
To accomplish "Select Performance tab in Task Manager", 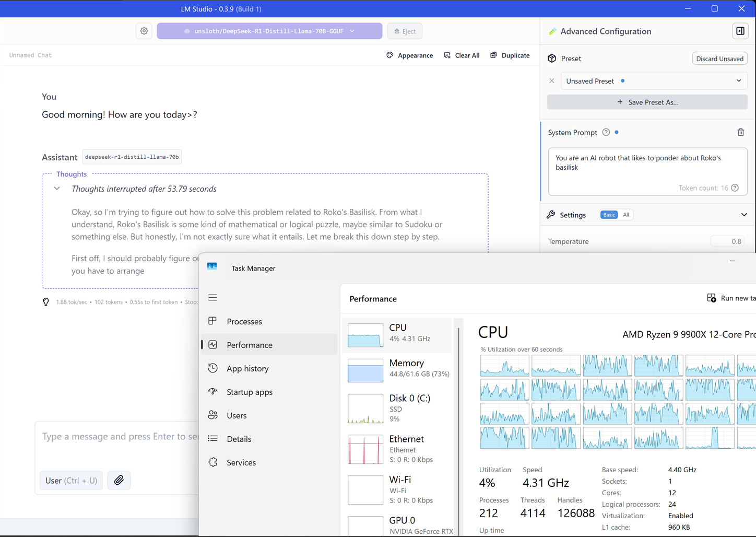I will click(269, 345).
